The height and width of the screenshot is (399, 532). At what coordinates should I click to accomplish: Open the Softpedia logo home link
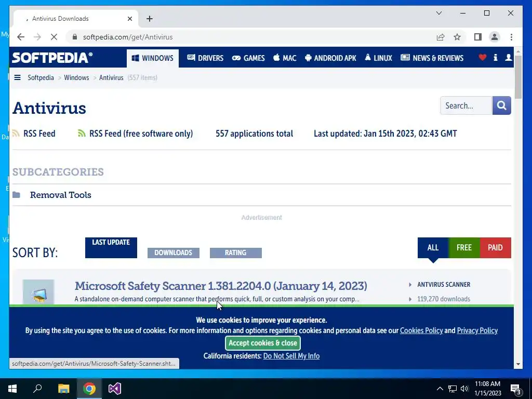[x=52, y=58]
